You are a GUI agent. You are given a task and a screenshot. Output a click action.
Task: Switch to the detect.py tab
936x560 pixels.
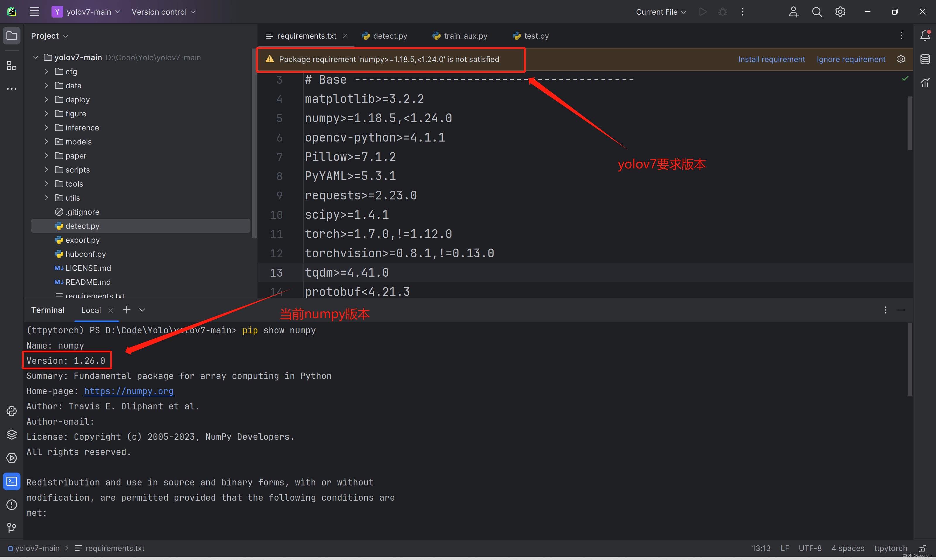385,36
